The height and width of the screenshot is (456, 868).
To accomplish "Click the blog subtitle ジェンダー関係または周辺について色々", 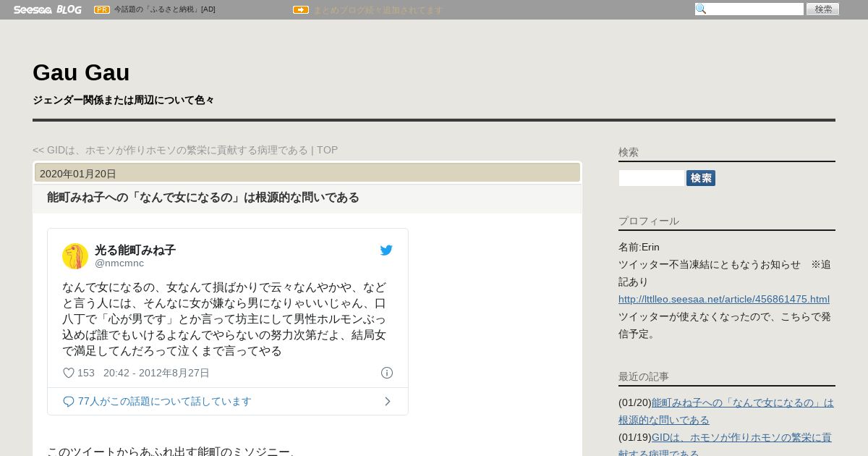I will tap(123, 100).
